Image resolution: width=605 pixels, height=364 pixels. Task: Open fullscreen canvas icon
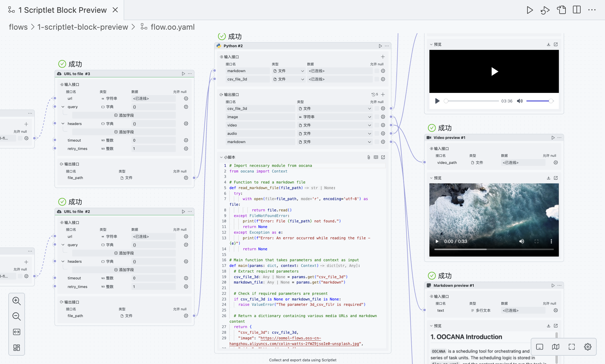[571, 347]
